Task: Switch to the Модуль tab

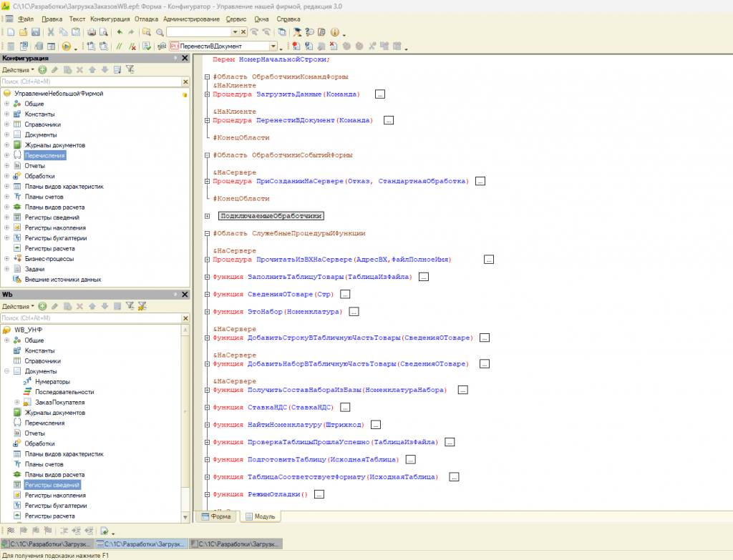Action: (x=261, y=516)
